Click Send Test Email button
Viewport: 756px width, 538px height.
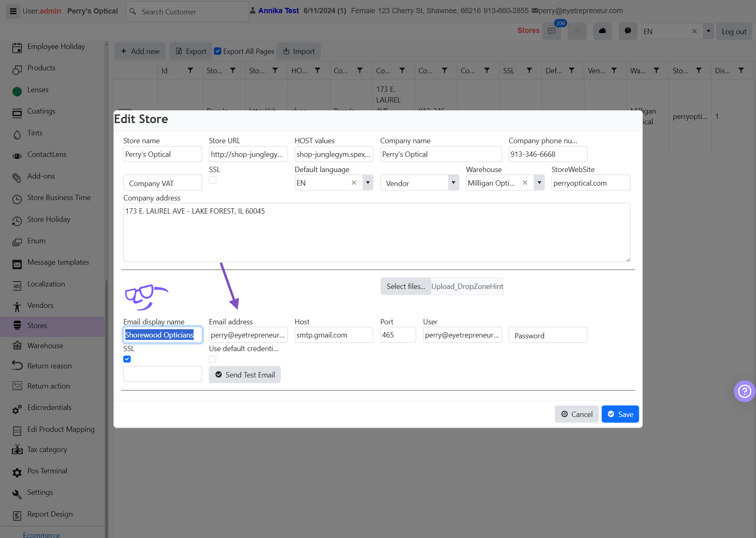[245, 375]
